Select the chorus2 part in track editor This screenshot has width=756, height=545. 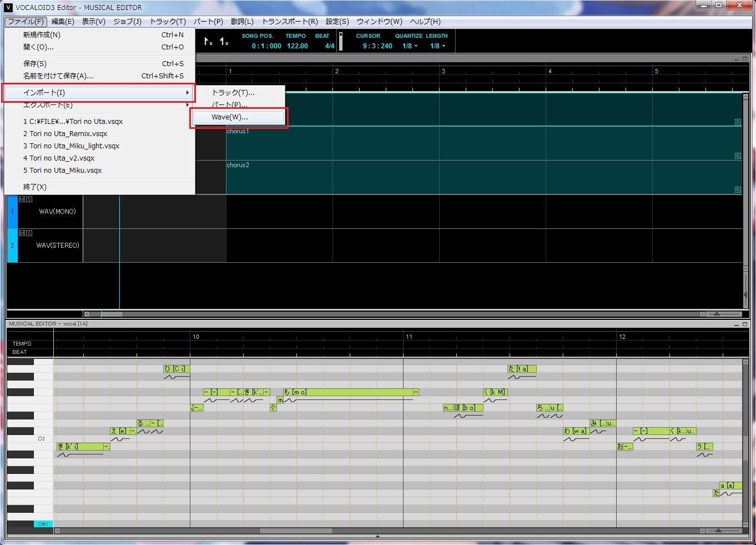[484, 177]
